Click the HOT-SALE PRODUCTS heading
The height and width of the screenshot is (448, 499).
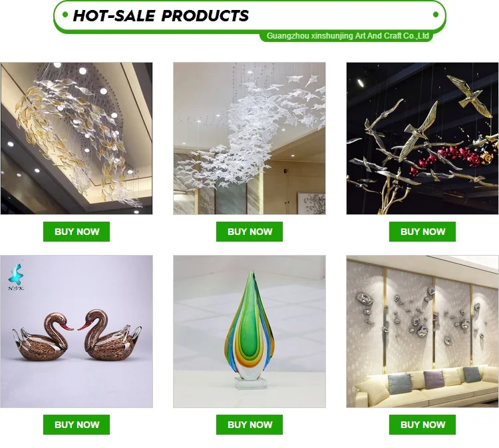point(161,15)
